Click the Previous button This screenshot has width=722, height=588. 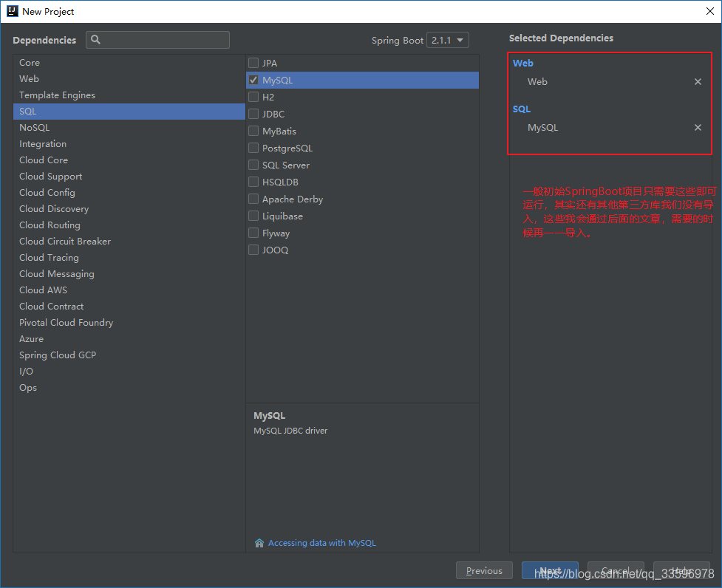(x=484, y=570)
